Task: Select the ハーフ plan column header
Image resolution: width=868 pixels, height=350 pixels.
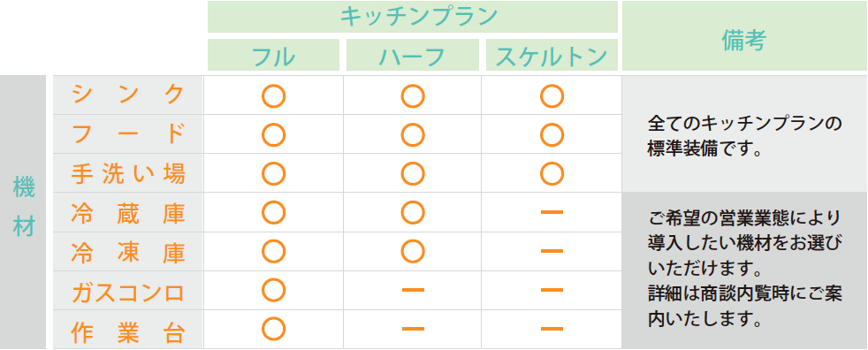Action: click(x=413, y=55)
